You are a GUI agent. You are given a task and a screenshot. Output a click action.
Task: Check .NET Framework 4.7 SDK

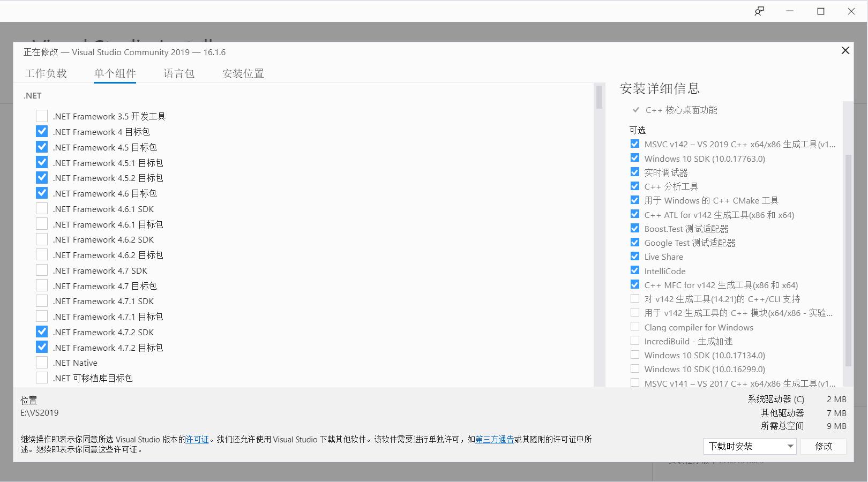tap(42, 270)
